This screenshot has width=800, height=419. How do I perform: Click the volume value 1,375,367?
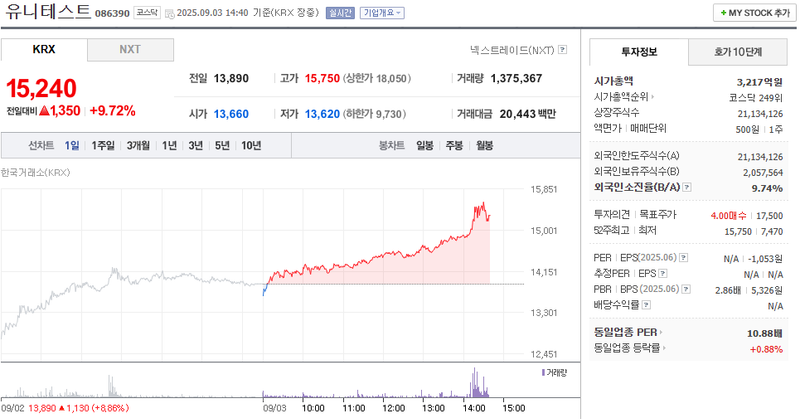pos(516,79)
